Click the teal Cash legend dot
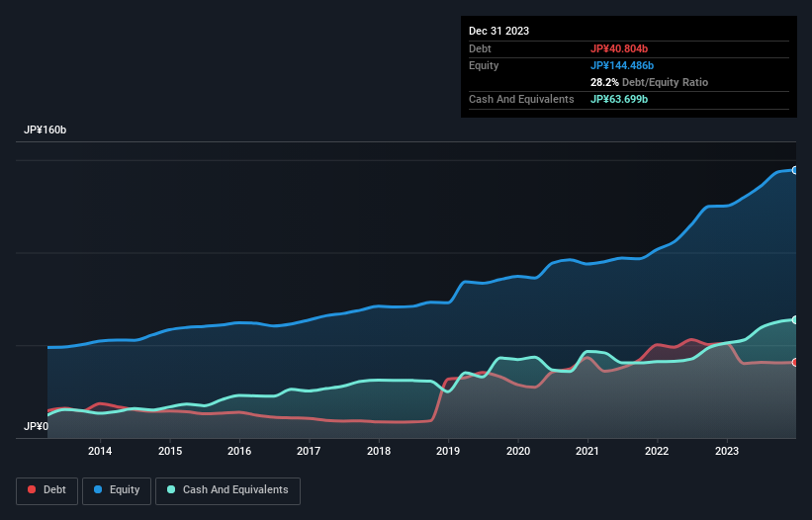 (x=172, y=489)
